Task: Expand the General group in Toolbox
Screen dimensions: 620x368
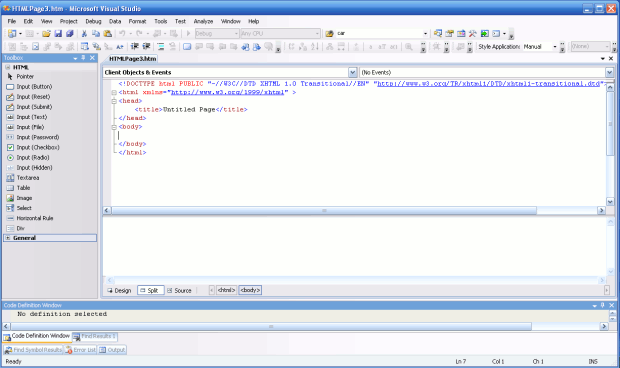Action: 8,238
